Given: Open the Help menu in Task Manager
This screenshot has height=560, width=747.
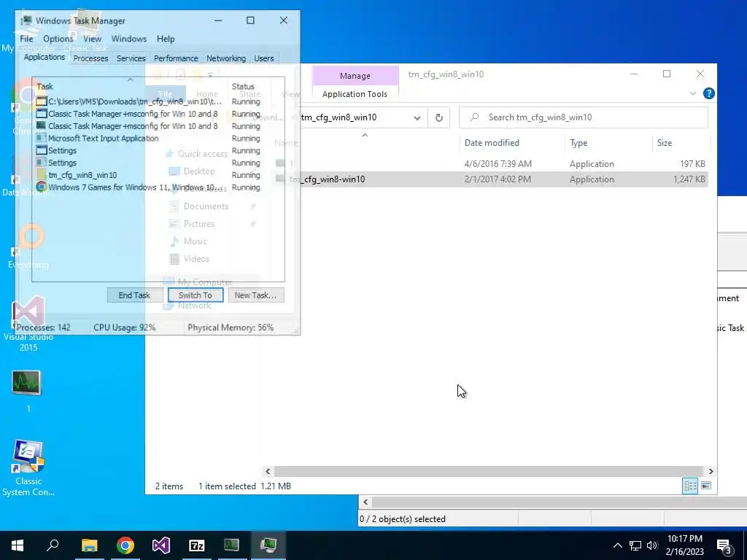Looking at the screenshot, I should 166,39.
